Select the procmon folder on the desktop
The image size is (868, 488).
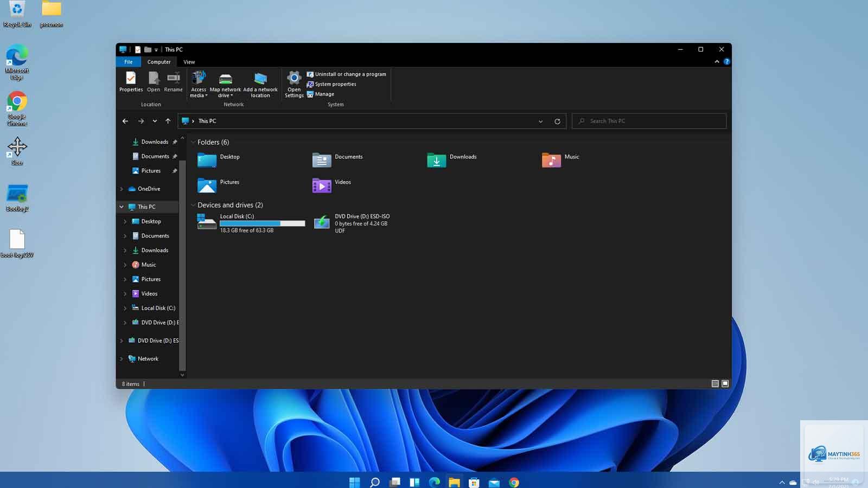tap(51, 14)
